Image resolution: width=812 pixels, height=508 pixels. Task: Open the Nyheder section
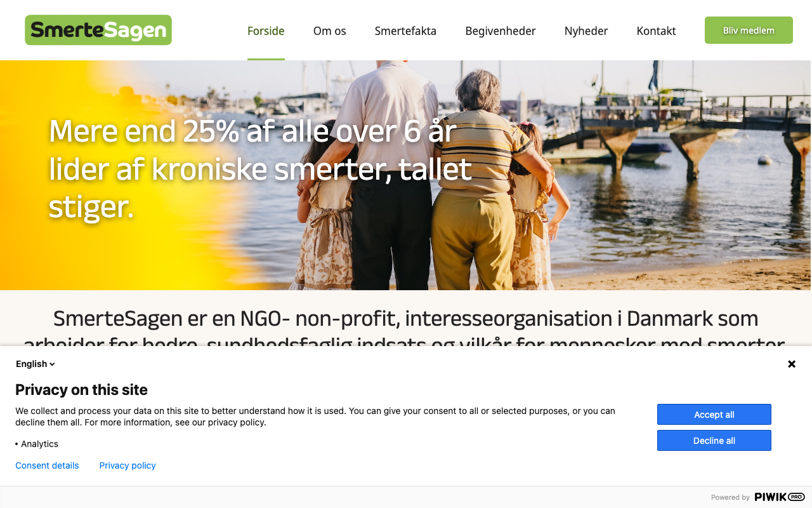point(586,30)
